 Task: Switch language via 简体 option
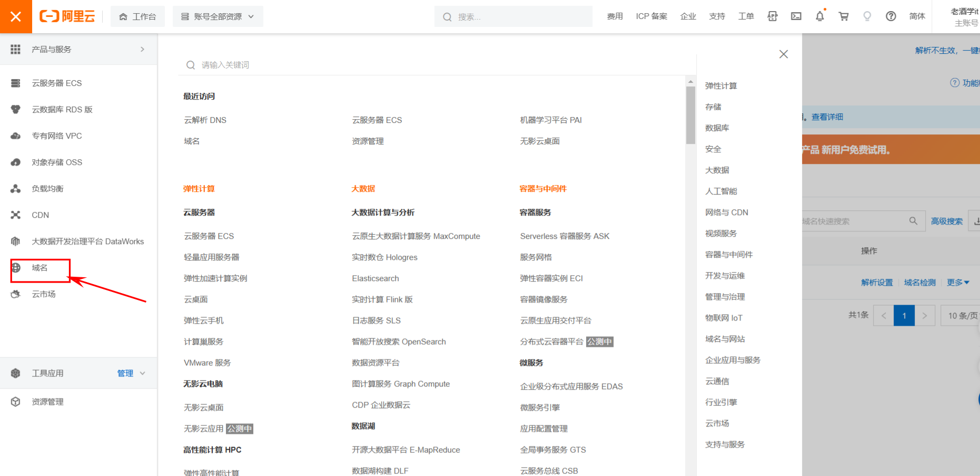tap(917, 16)
